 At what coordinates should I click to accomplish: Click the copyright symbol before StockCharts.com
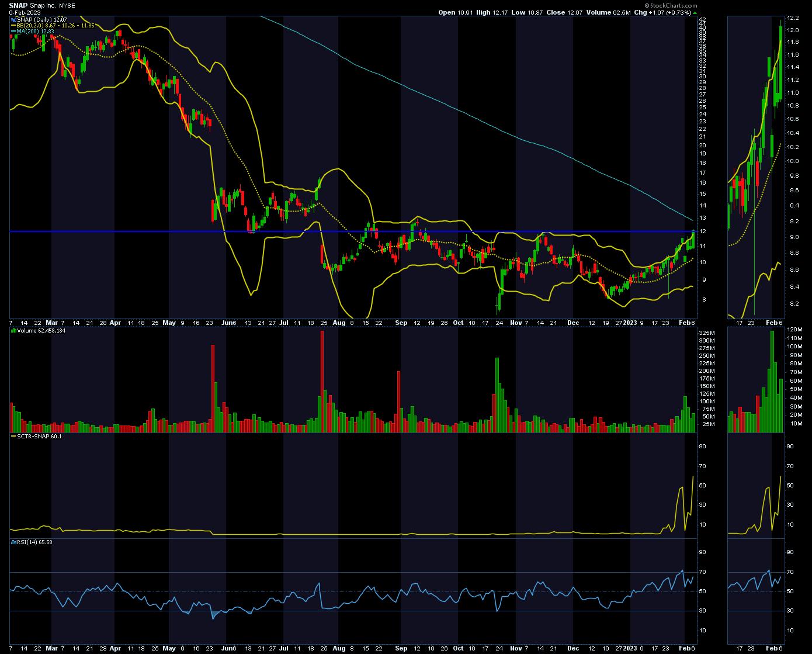pyautogui.click(x=647, y=5)
